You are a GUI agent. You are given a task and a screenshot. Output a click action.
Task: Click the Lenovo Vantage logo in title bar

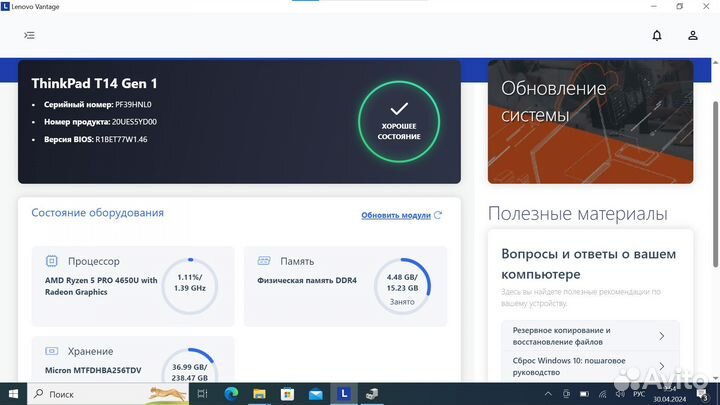click(5, 6)
